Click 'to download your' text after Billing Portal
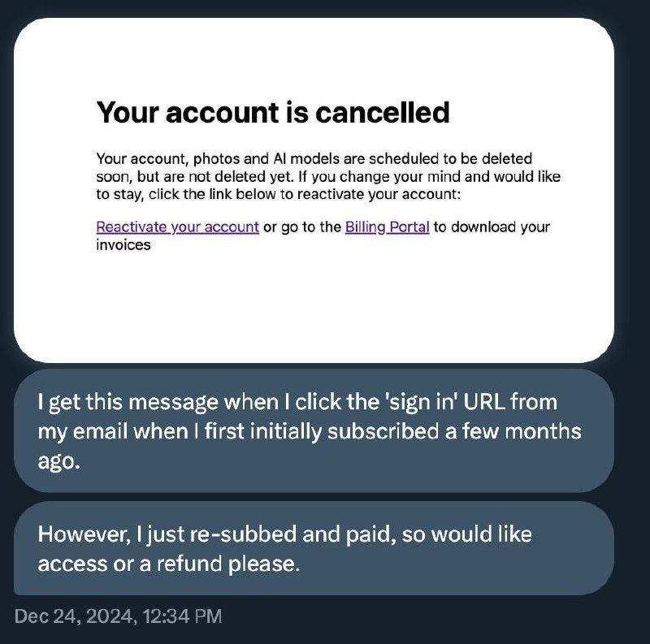 [x=491, y=227]
